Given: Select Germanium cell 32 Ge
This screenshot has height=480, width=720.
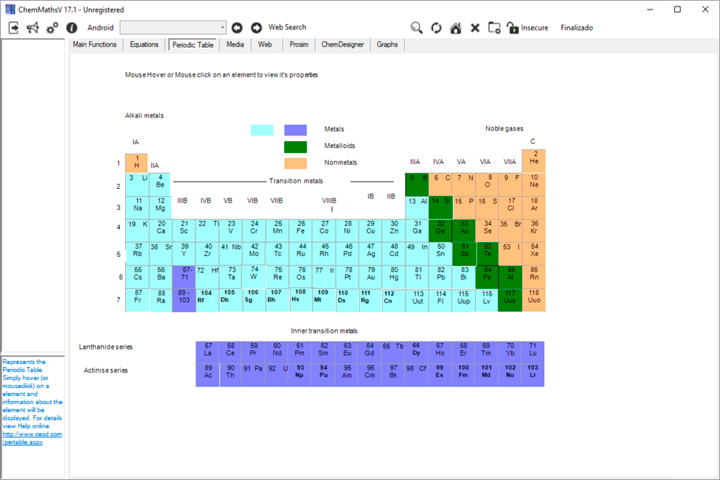Looking at the screenshot, I should coord(441,231).
